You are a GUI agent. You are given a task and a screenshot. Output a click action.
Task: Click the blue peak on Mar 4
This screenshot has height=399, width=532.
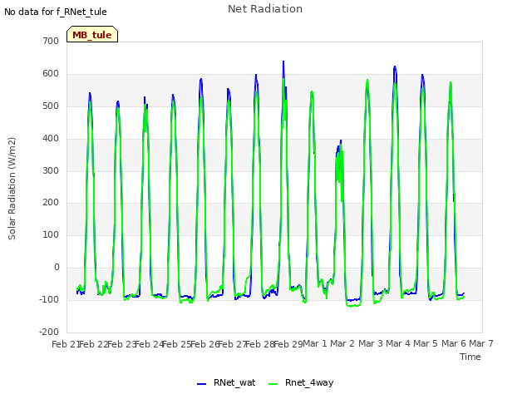click(395, 67)
